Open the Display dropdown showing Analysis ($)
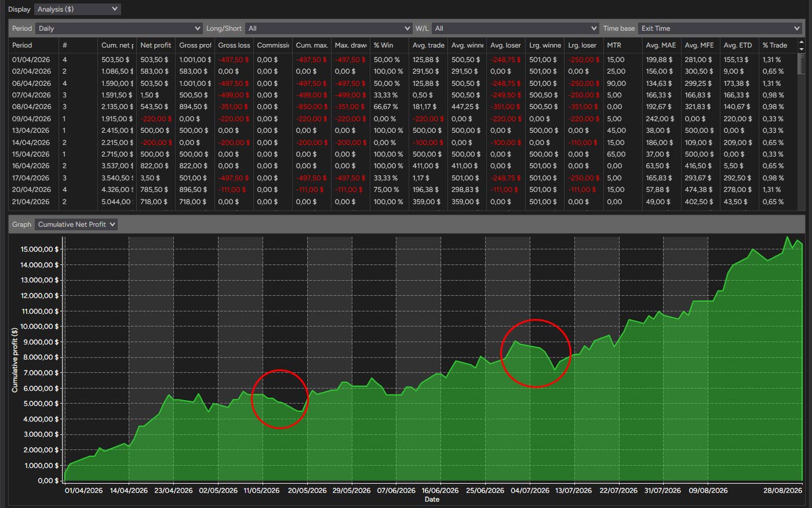This screenshot has height=508, width=812. (78, 9)
